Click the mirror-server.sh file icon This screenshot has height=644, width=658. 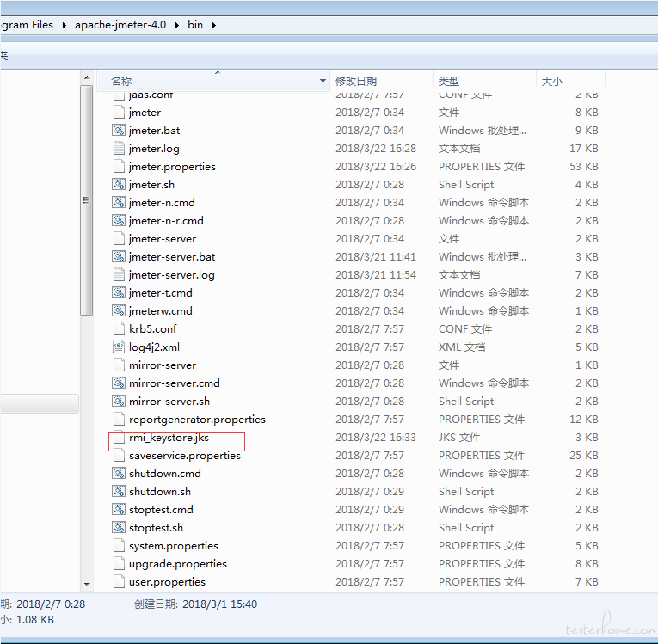point(119,402)
